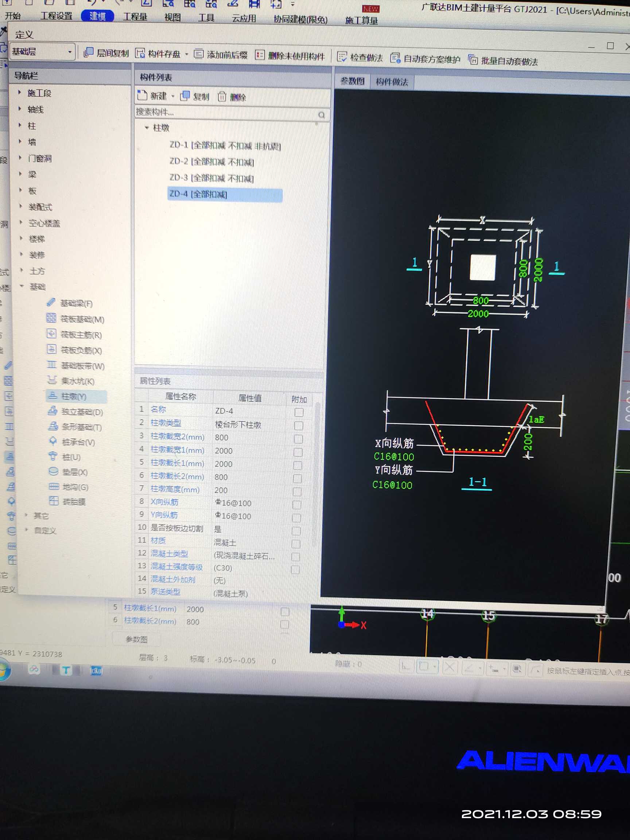
Task: Select ZD-2 component in list
Action: (x=211, y=162)
